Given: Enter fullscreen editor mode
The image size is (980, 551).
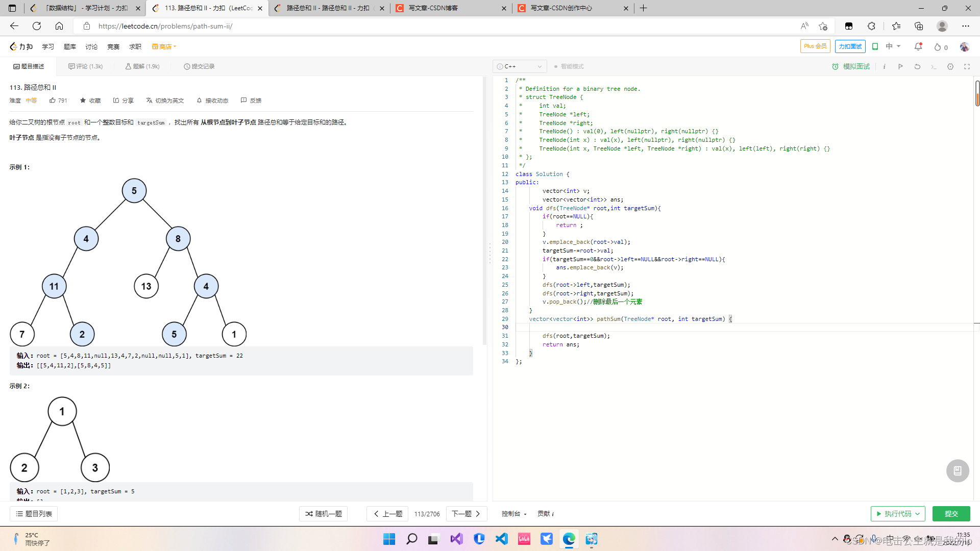Looking at the screenshot, I should [967, 67].
